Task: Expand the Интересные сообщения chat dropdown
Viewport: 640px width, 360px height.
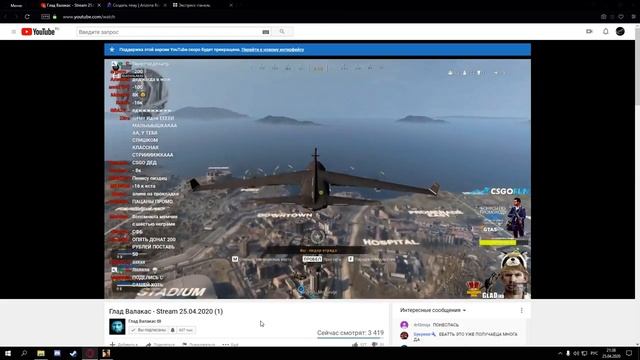Action: coord(433,310)
